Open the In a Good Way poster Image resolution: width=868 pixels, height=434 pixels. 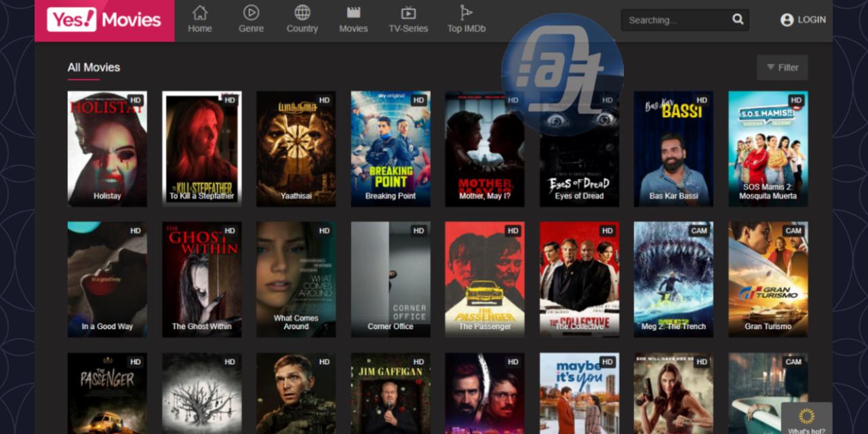point(107,279)
